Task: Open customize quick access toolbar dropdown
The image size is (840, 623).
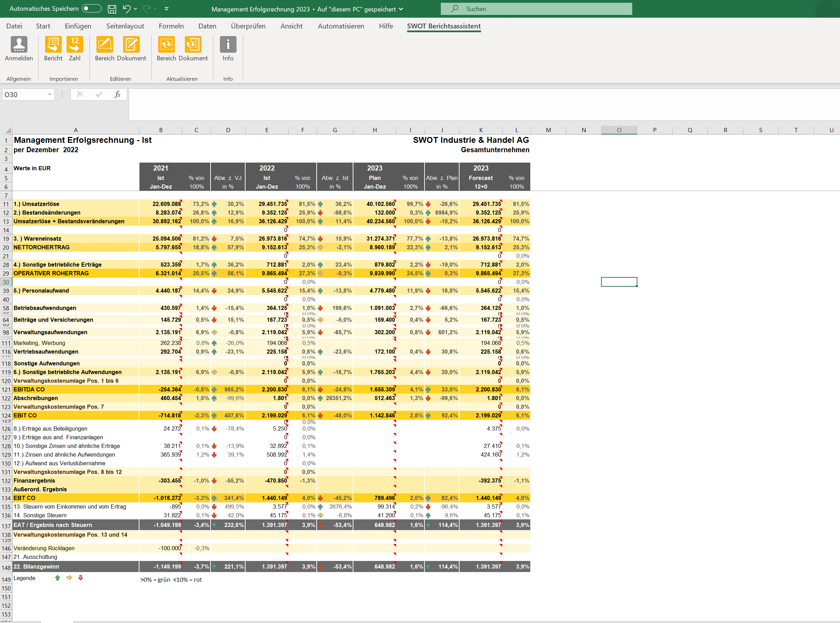Action: tap(167, 9)
